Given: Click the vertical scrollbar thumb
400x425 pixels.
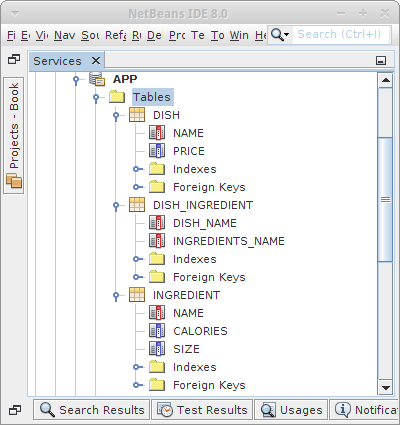Looking at the screenshot, I should 385,199.
